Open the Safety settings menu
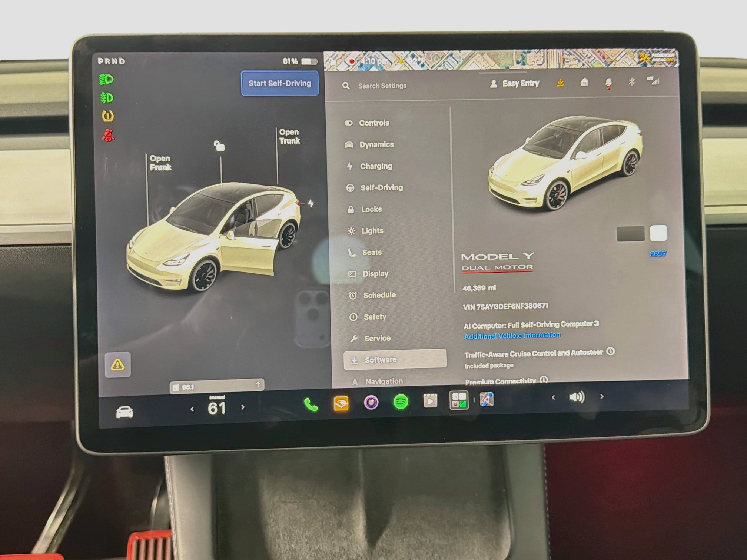The image size is (747, 560). [x=368, y=317]
